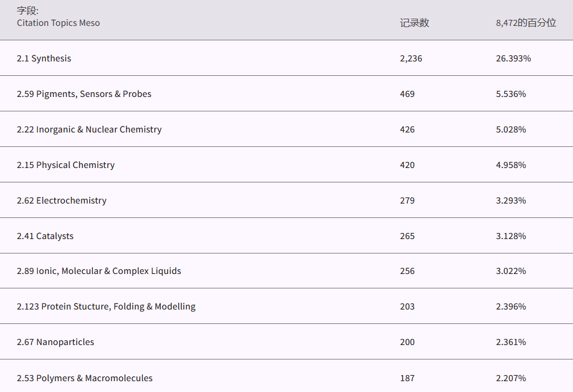Click the 469 record count value
The width and height of the screenshot is (573, 392).
407,94
